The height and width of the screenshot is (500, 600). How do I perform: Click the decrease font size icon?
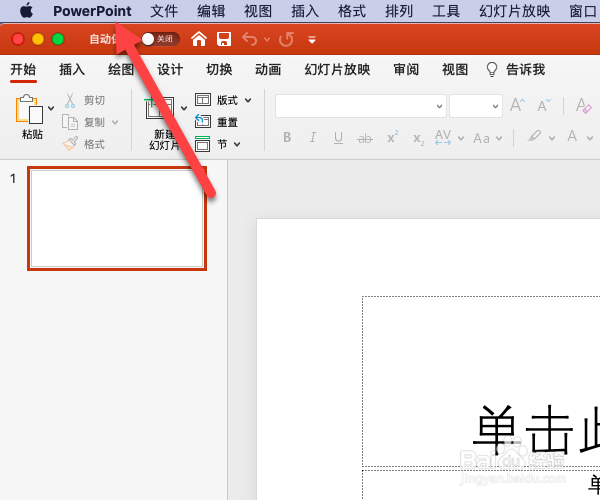(544, 105)
